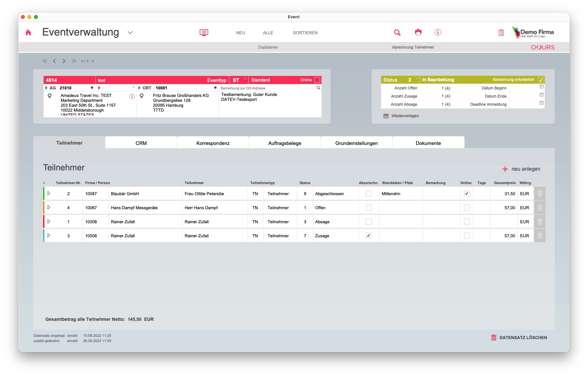The height and width of the screenshot is (376, 588).
Task: Open the info circle in toolbar
Action: (438, 32)
